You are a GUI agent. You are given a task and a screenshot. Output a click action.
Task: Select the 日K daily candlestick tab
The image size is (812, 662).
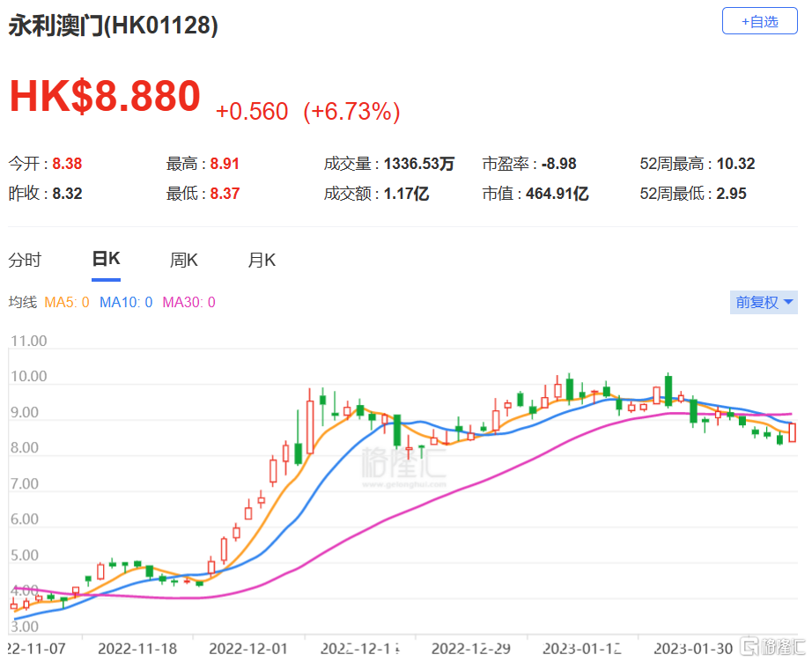click(x=107, y=259)
